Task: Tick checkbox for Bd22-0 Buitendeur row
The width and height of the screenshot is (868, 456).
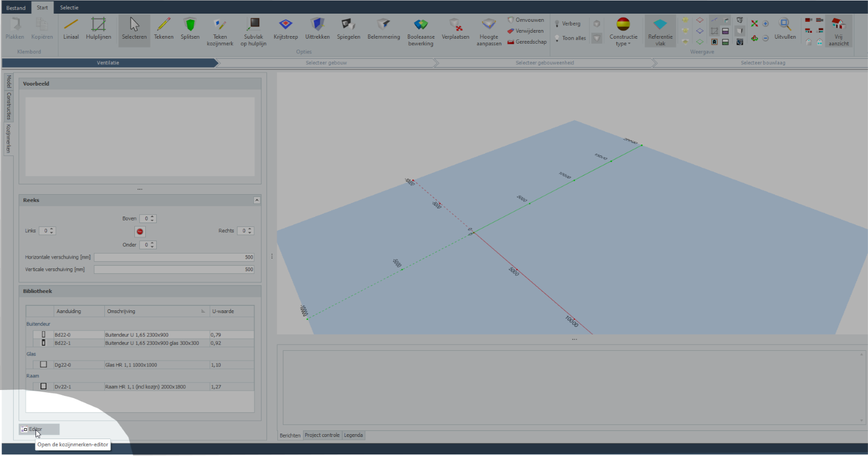Action: [44, 334]
